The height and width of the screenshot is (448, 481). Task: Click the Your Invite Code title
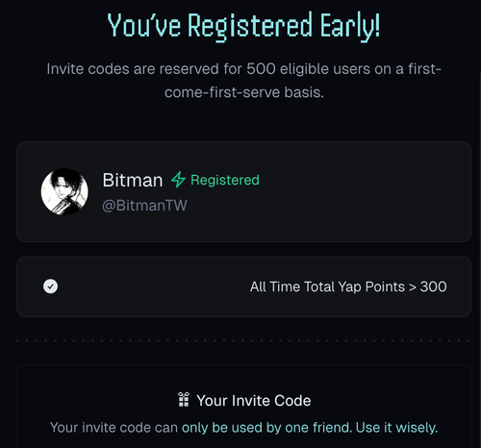click(x=254, y=401)
